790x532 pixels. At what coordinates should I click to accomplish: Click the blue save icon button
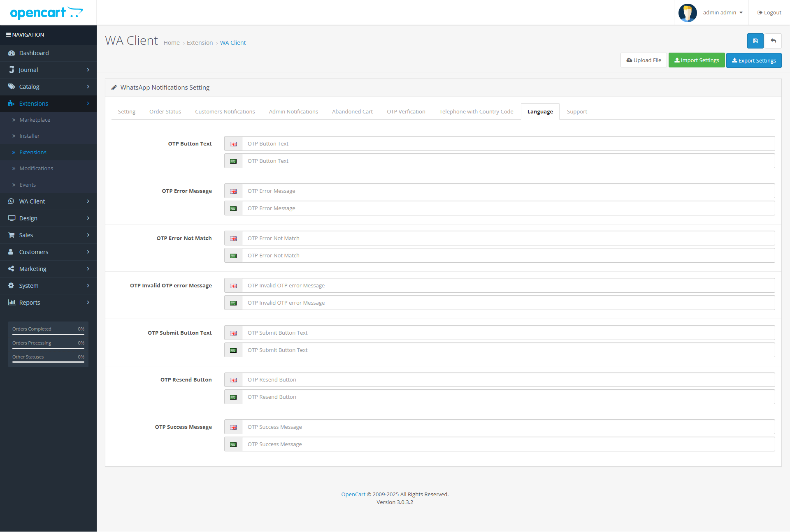coord(755,41)
